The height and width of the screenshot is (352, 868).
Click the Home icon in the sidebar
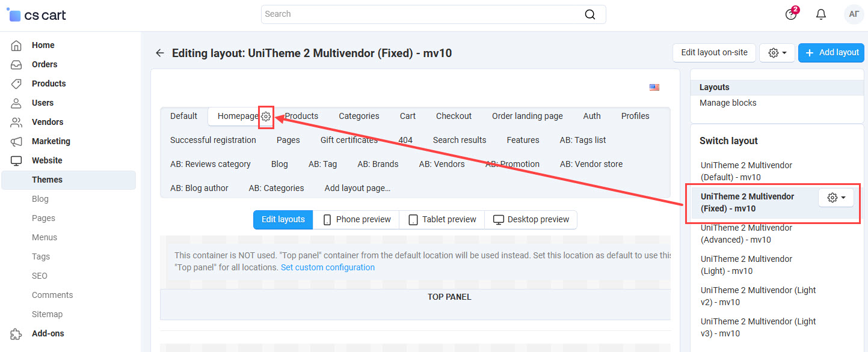tap(16, 45)
